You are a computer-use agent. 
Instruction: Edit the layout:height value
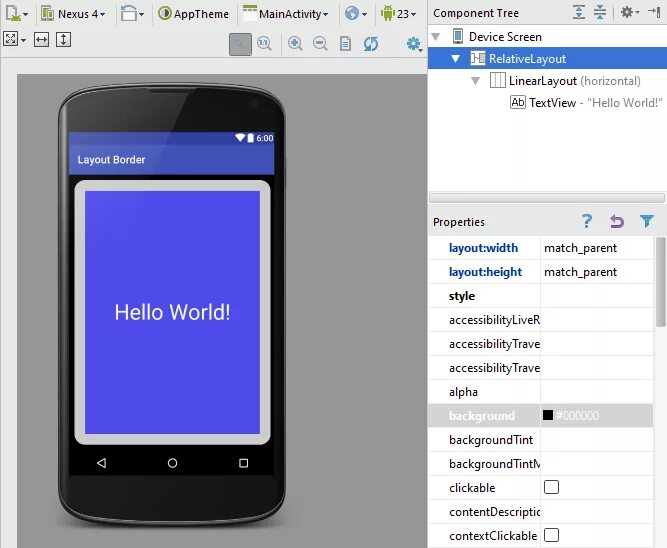click(597, 272)
